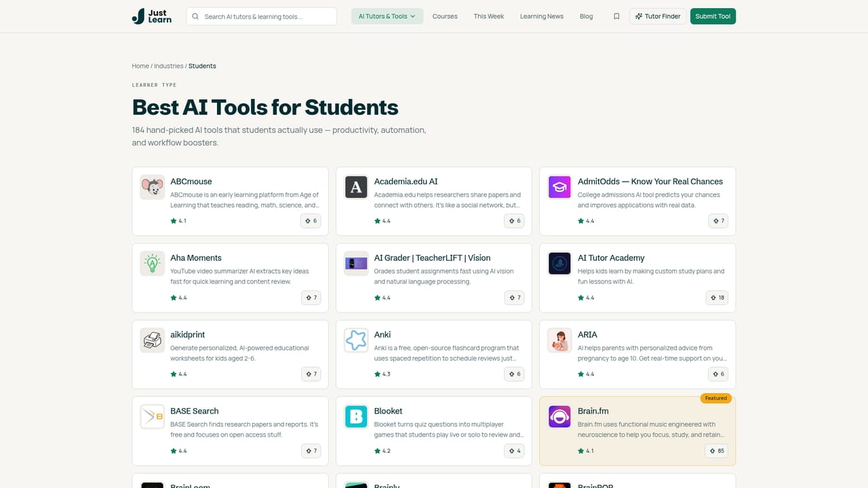Upvote ABCmouse with its 6 button
The height and width of the screenshot is (488, 868).
tap(311, 221)
